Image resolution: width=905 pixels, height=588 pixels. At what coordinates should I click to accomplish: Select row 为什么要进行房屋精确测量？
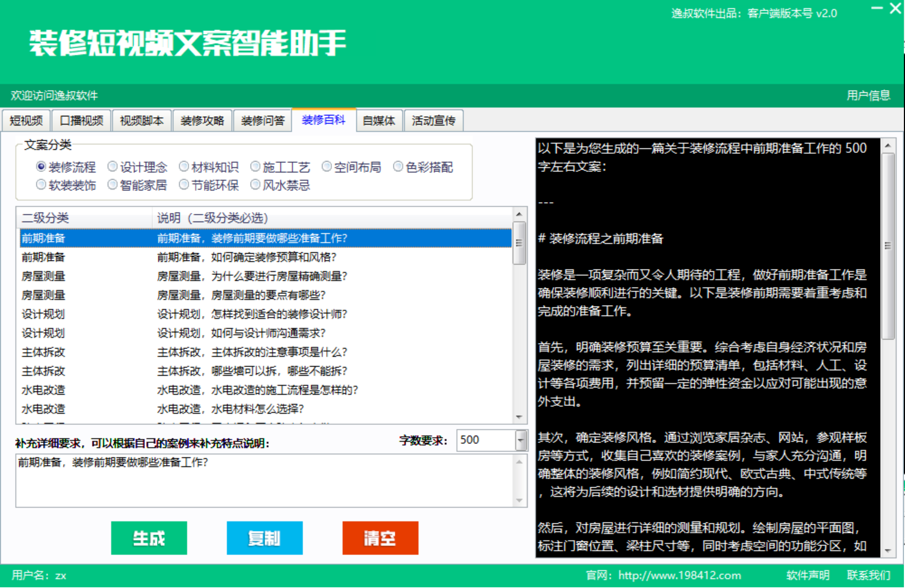pyautogui.click(x=265, y=276)
